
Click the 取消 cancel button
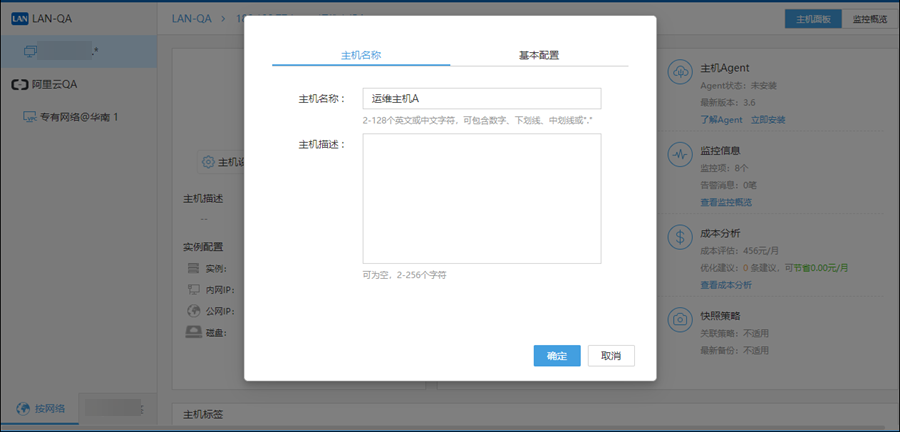pos(611,356)
